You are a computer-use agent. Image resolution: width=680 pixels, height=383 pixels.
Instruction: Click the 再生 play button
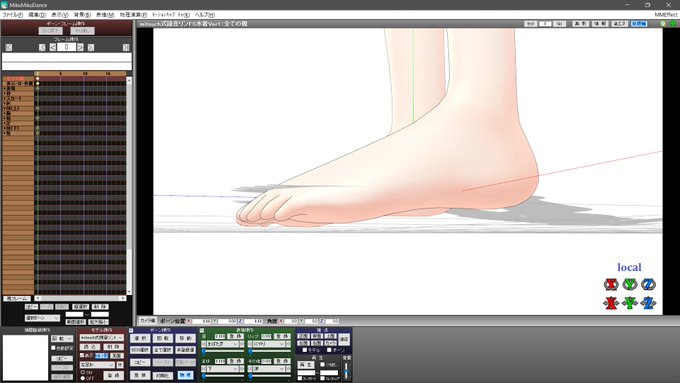point(305,365)
